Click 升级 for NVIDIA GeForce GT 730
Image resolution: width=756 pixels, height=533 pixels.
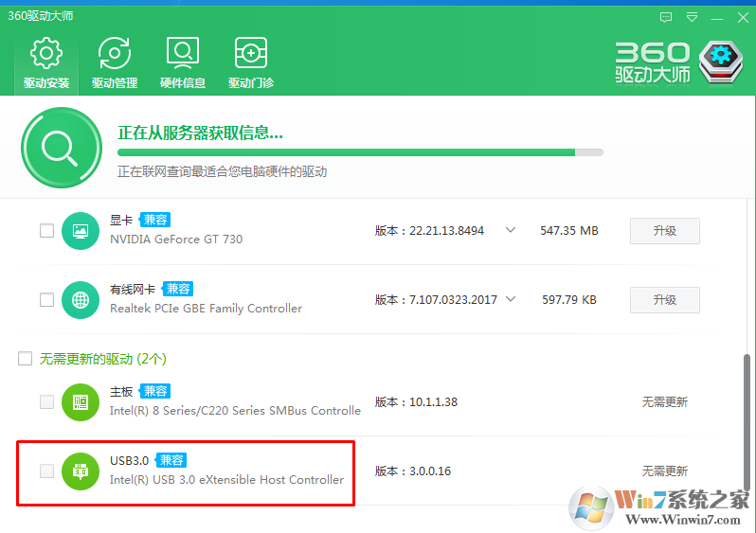[664, 231]
